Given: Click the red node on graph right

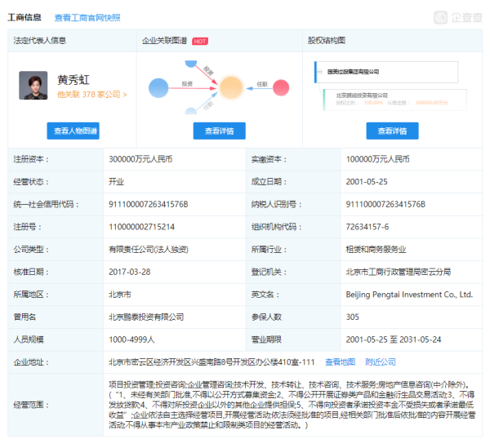Looking at the screenshot, I should (x=283, y=87).
